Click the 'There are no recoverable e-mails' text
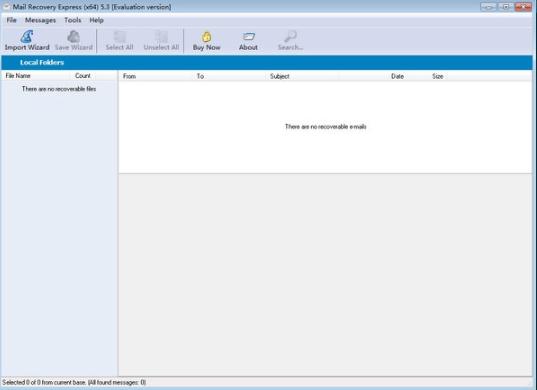This screenshot has height=390, width=537. 326,127
